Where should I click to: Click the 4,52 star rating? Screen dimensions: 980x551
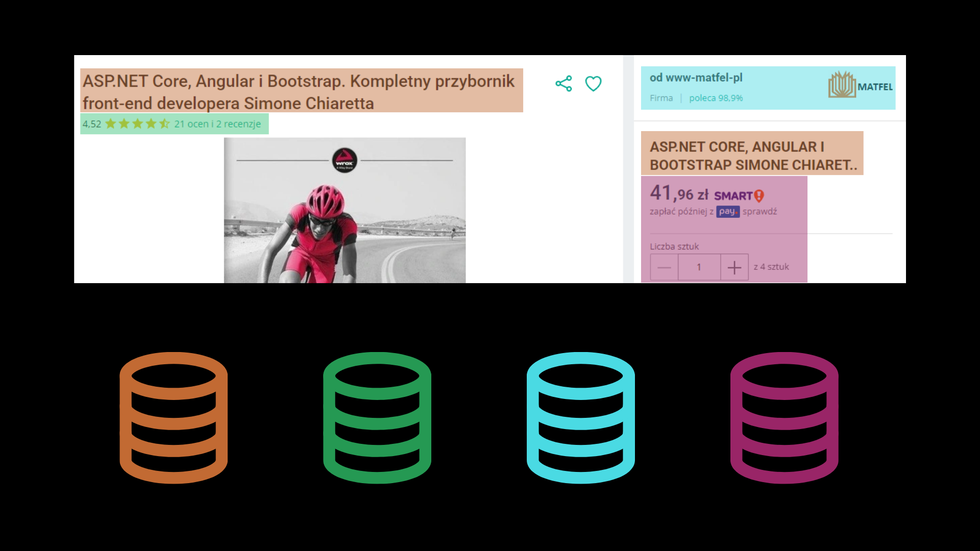point(126,124)
